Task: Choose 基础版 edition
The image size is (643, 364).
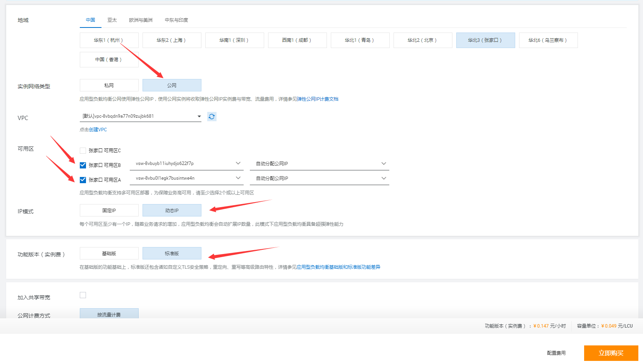Action: click(109, 253)
